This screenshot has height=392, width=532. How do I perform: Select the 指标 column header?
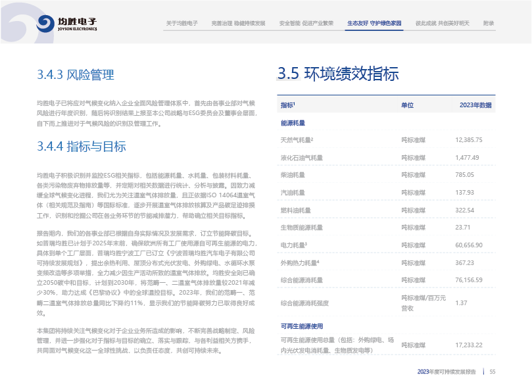pyautogui.click(x=288, y=105)
